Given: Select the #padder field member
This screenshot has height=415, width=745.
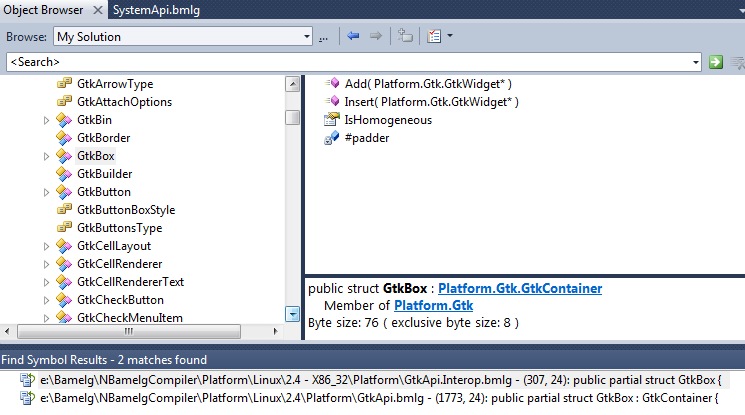Looking at the screenshot, I should tap(366, 138).
